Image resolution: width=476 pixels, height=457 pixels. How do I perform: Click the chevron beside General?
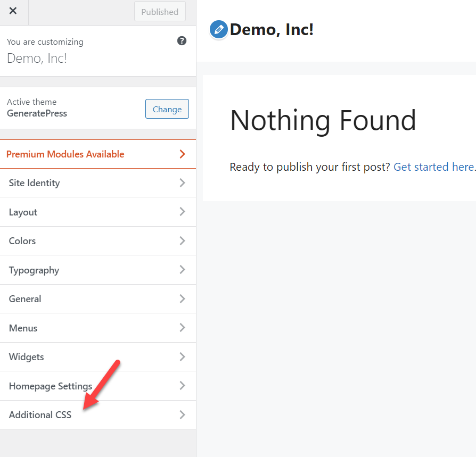click(x=182, y=298)
